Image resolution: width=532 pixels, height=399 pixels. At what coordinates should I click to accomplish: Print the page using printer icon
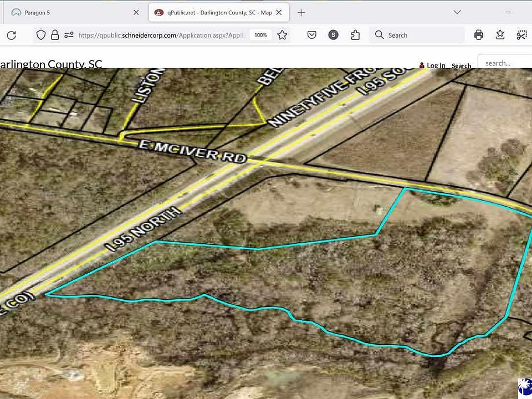[x=479, y=35]
